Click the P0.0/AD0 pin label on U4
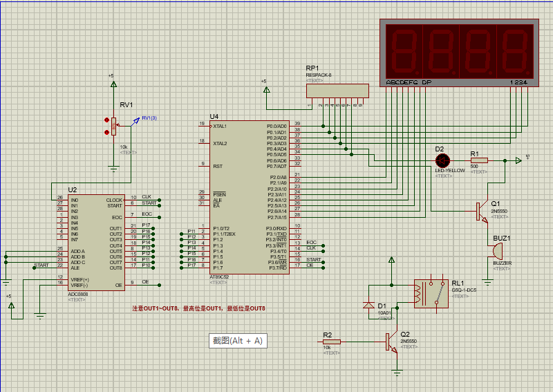553x392 pixels. tap(277, 126)
